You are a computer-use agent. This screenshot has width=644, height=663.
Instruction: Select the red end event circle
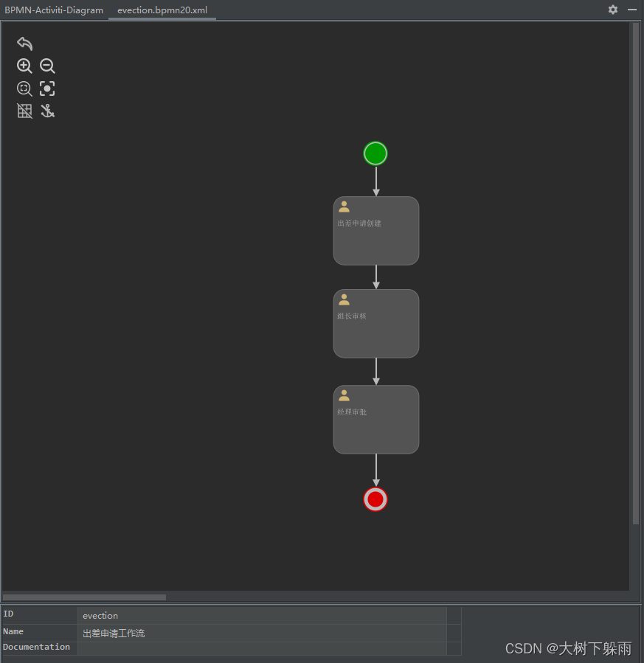coord(375,499)
